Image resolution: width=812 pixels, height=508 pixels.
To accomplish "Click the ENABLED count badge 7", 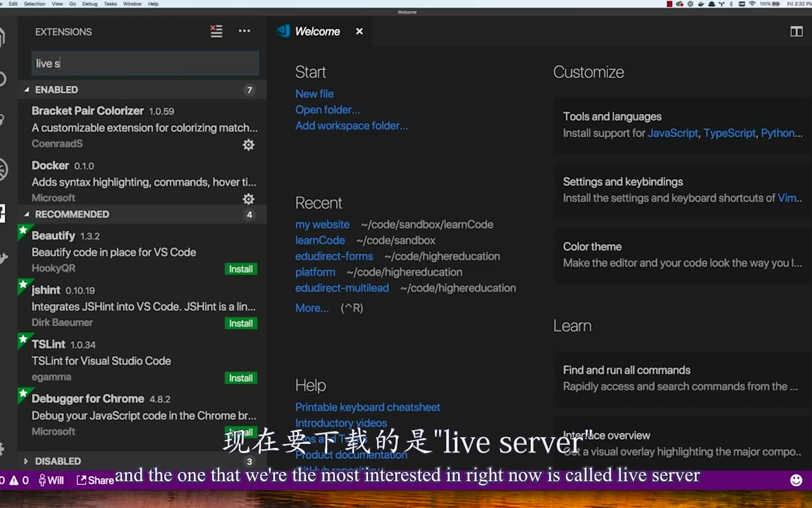I will coord(250,90).
